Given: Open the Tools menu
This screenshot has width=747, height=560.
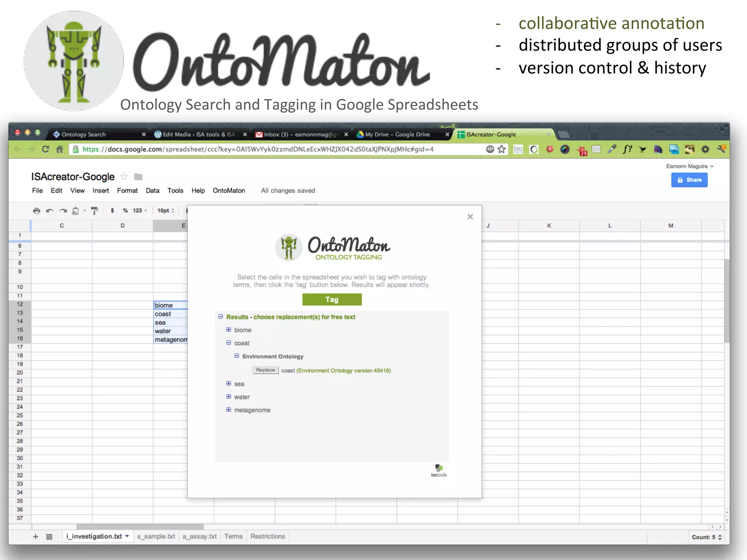Looking at the screenshot, I should [175, 191].
